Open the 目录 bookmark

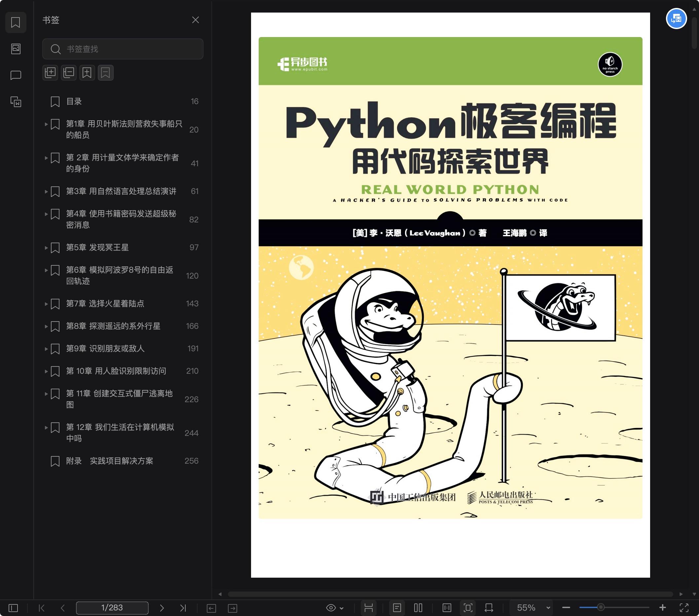(x=74, y=101)
